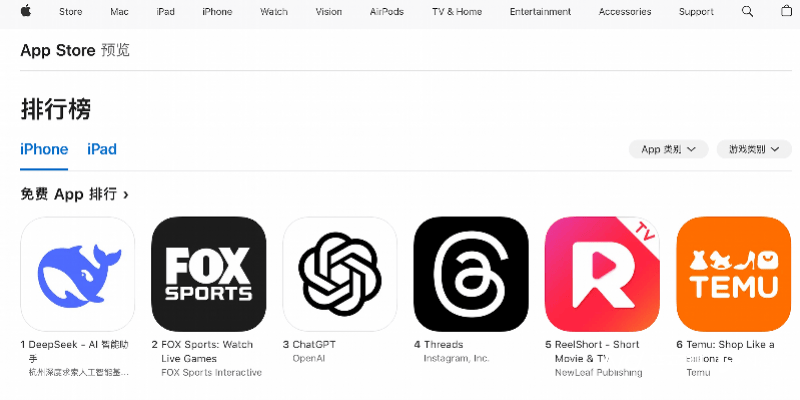Expand the App 类别 dropdown

[668, 149]
